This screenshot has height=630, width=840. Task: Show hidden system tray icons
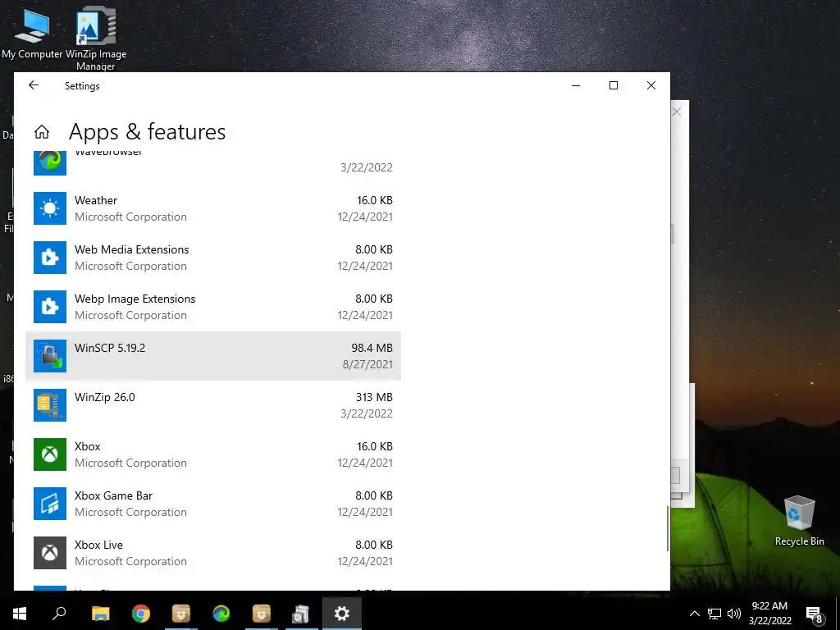[x=694, y=614]
